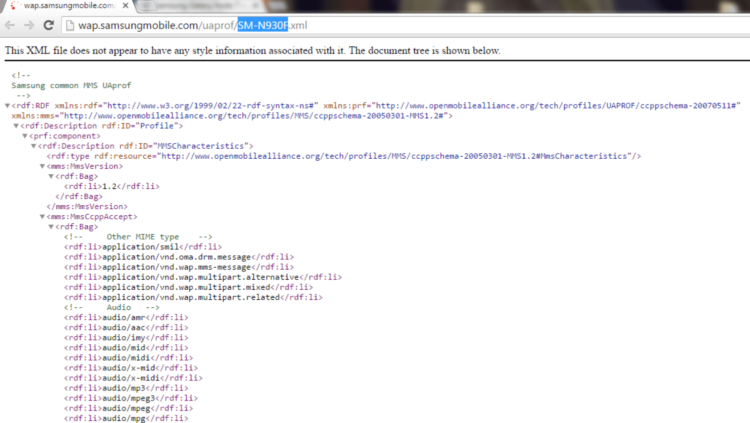Screen dimensions: 750x423
Task: Collapse the MMSCharacteristics description node
Action: point(33,146)
